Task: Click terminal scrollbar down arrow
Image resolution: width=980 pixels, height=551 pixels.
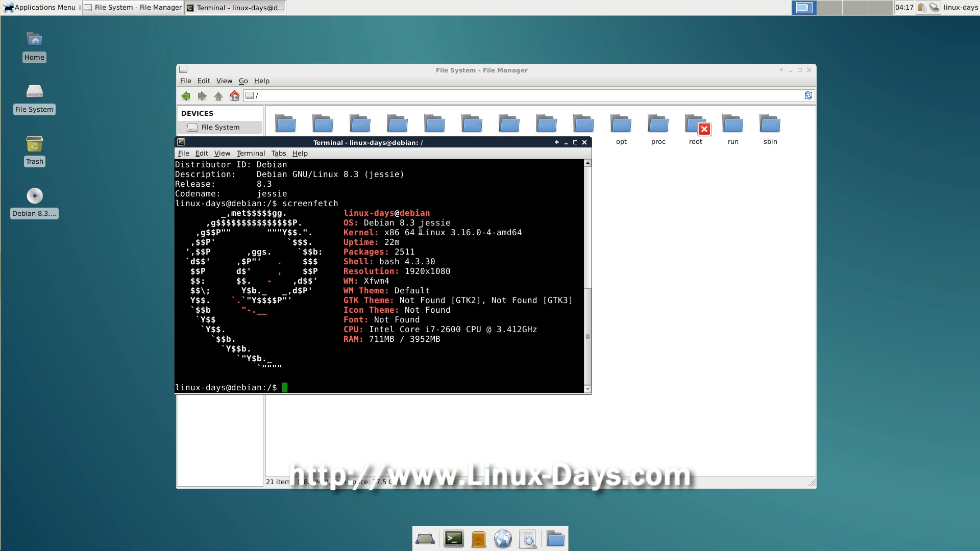Action: (x=588, y=389)
